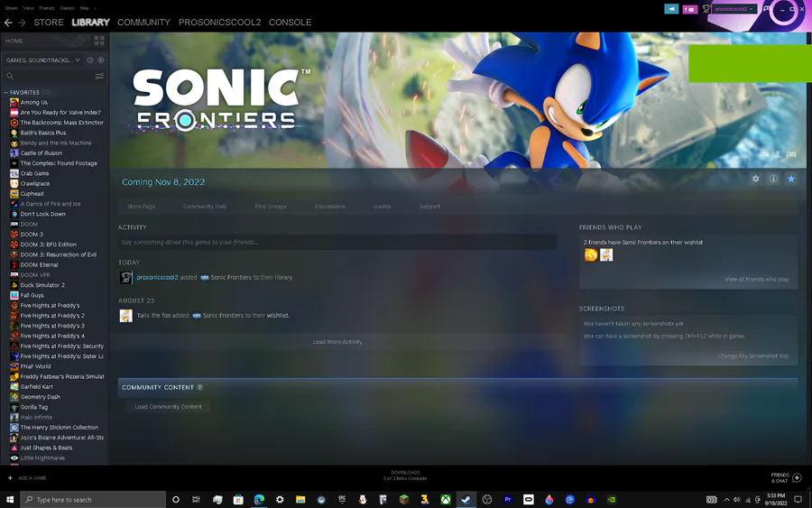The height and width of the screenshot is (508, 812).
Task: Switch to the LIBRARY tab
Action: pos(90,23)
